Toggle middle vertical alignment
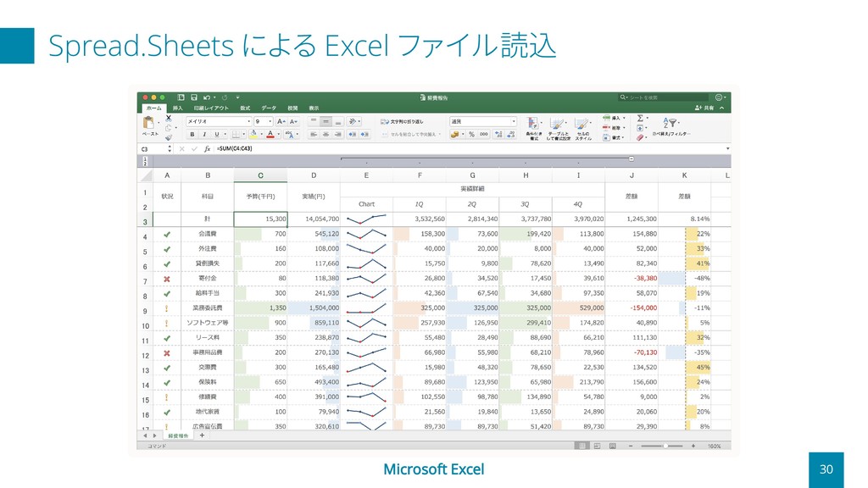The image size is (868, 488). tap(325, 121)
